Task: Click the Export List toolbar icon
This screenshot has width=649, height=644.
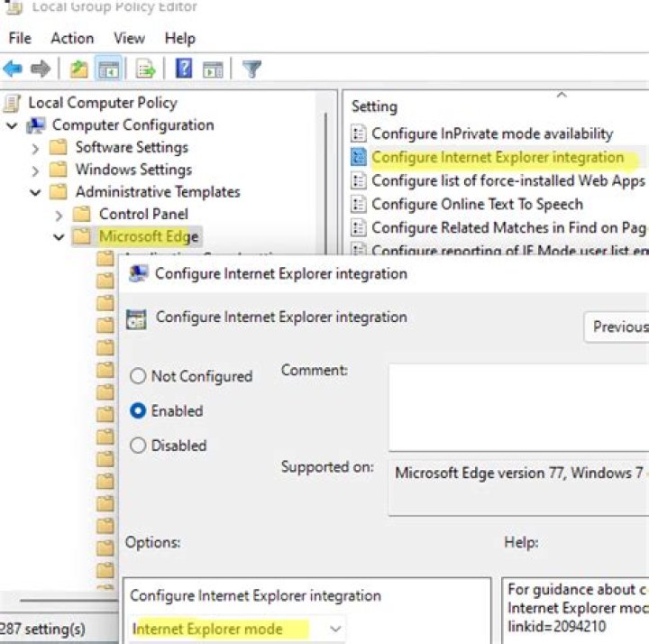Action: [146, 69]
